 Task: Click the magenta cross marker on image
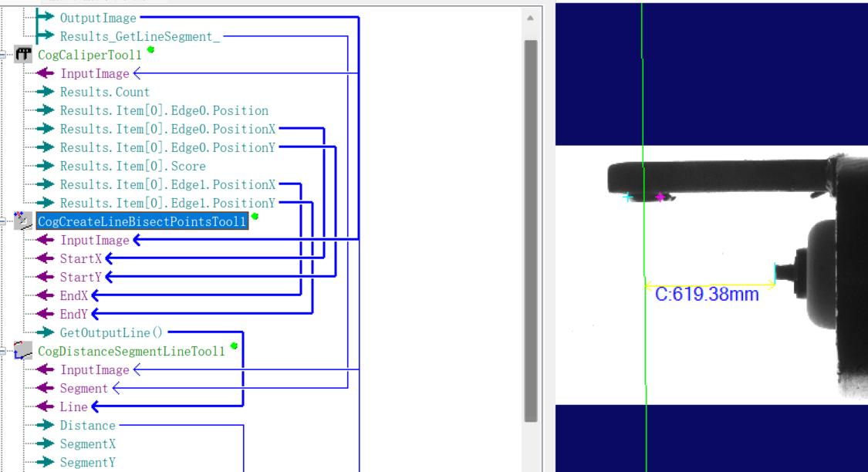(x=660, y=197)
